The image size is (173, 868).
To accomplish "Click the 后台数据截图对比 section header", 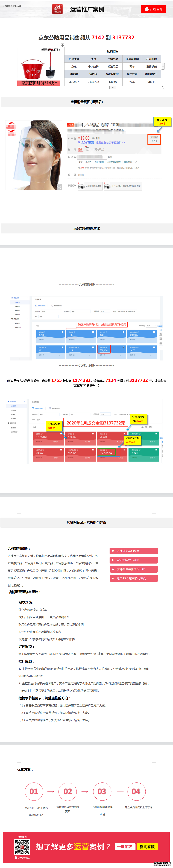I will tap(87, 228).
